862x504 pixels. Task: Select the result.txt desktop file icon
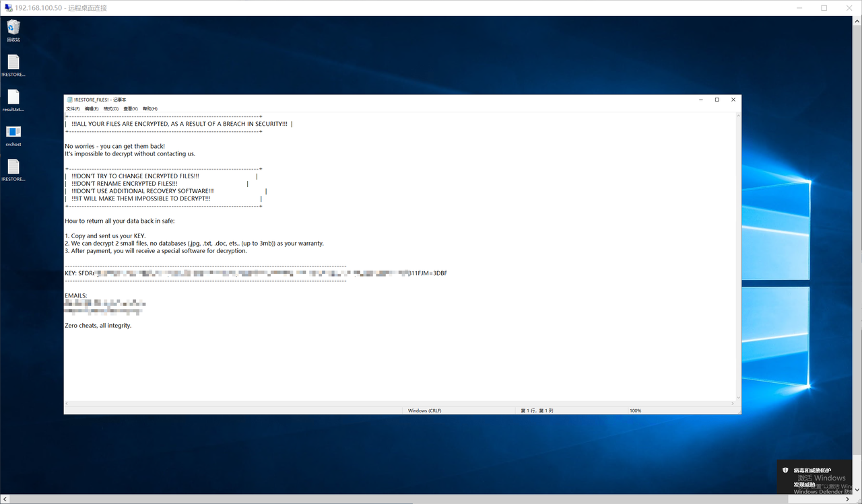[13, 98]
